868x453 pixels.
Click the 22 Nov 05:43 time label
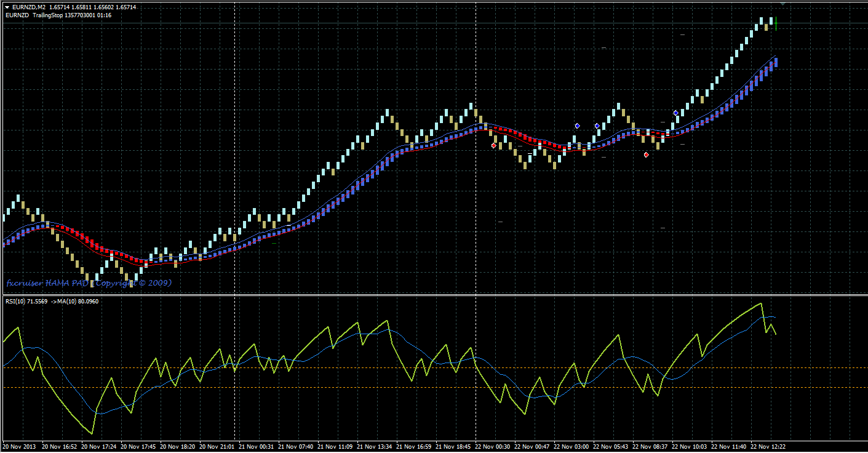(x=611, y=446)
